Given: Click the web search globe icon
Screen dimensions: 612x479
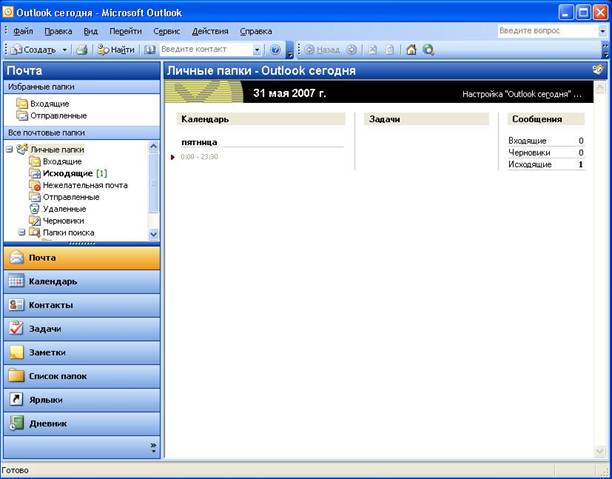Looking at the screenshot, I should 428,50.
